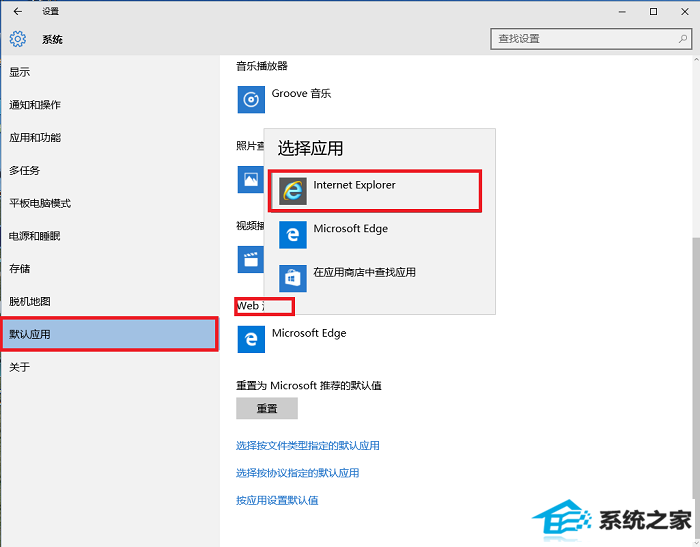The width and height of the screenshot is (700, 547).
Task: Click the 重置 button
Action: pos(267,408)
